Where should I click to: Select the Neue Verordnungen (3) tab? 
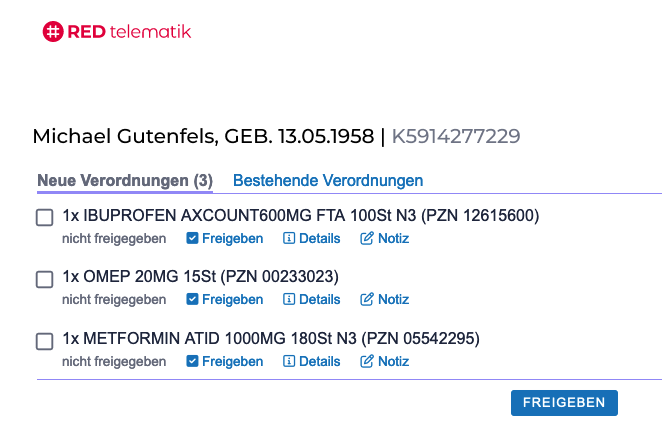pyautogui.click(x=125, y=181)
